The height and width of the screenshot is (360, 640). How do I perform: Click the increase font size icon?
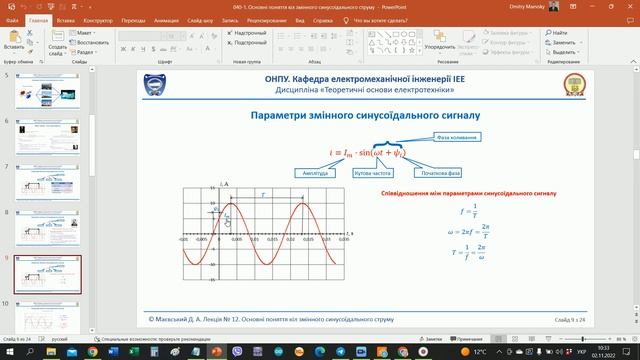tap(192, 36)
